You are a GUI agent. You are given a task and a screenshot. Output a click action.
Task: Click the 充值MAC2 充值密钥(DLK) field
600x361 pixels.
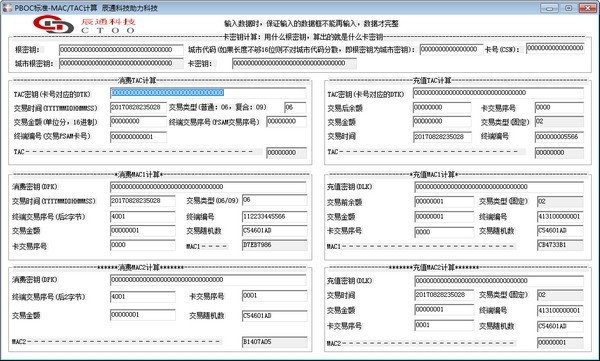(x=499, y=281)
